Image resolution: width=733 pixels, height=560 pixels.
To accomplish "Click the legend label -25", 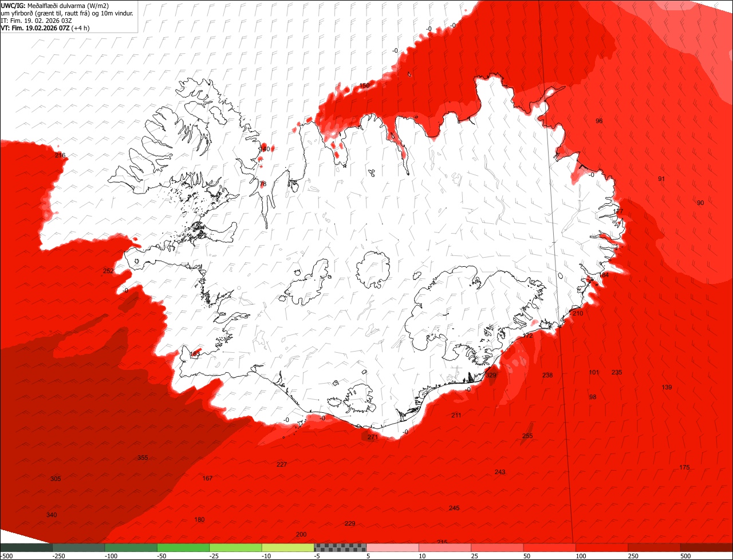I will point(215,556).
